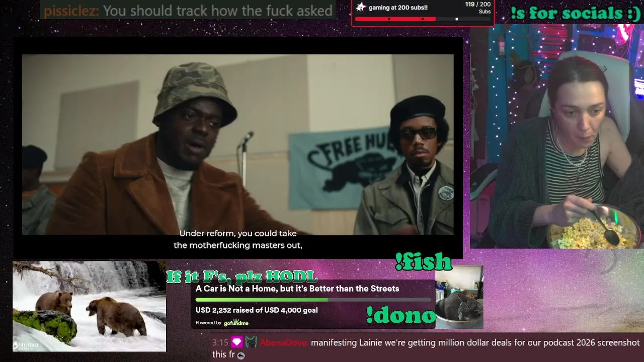Click the gofundme logo
This screenshot has height=362, width=644.
[236, 323]
